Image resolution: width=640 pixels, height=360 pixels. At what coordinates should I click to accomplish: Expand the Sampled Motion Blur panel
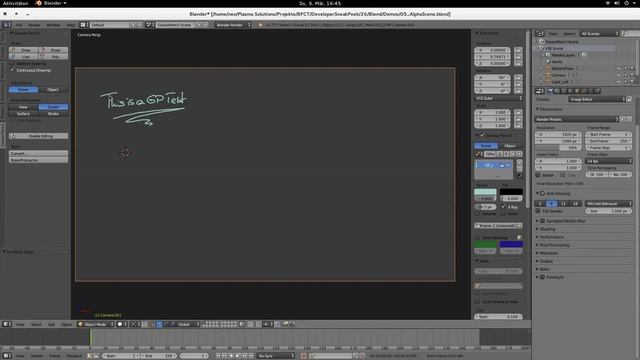point(537,221)
